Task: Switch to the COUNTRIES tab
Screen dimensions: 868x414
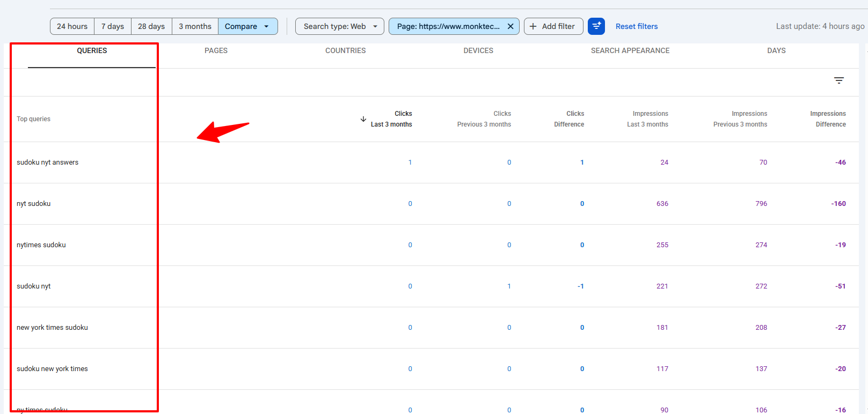Action: point(345,50)
